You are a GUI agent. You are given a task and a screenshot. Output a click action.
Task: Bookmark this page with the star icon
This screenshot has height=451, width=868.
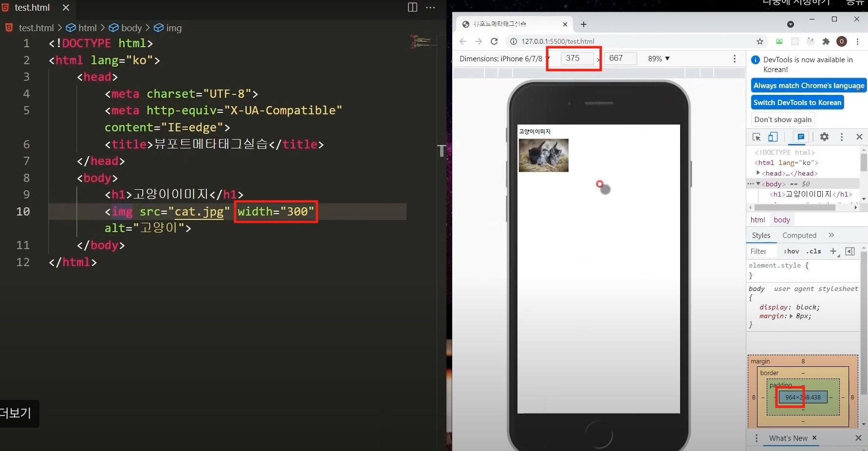[x=760, y=41]
